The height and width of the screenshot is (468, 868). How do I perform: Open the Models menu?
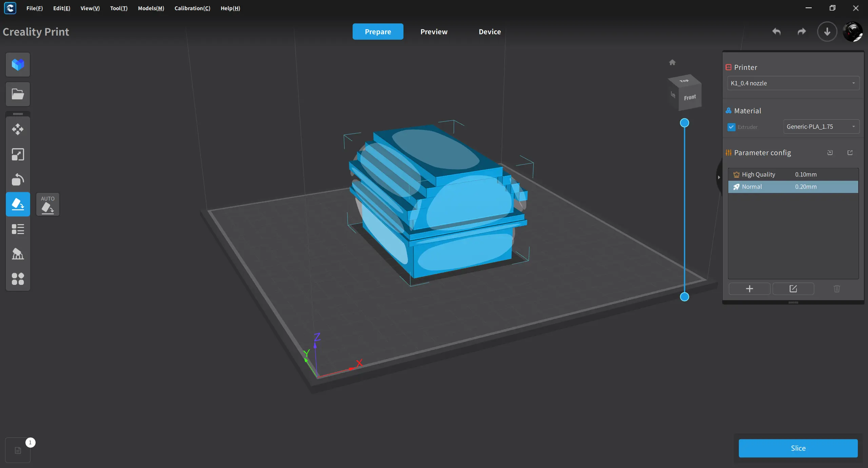point(151,8)
